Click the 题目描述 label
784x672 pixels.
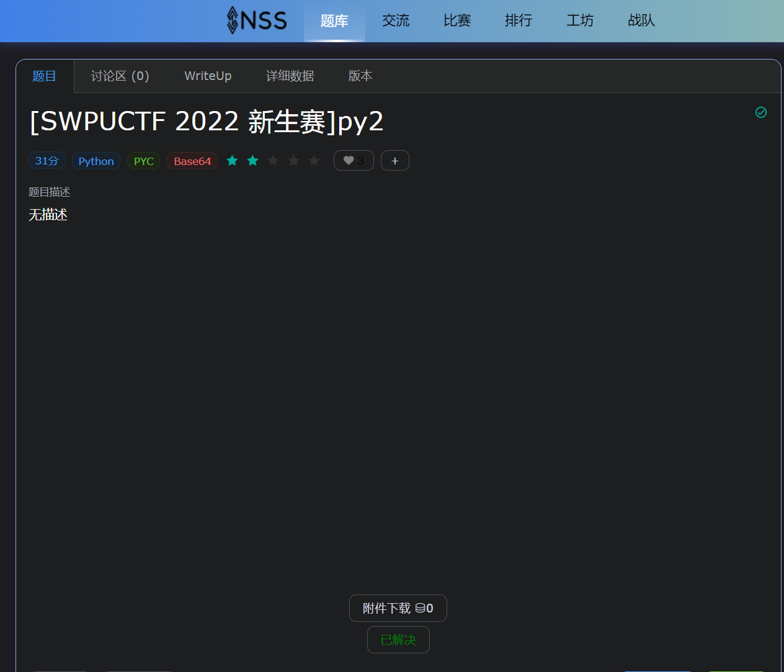[x=50, y=192]
